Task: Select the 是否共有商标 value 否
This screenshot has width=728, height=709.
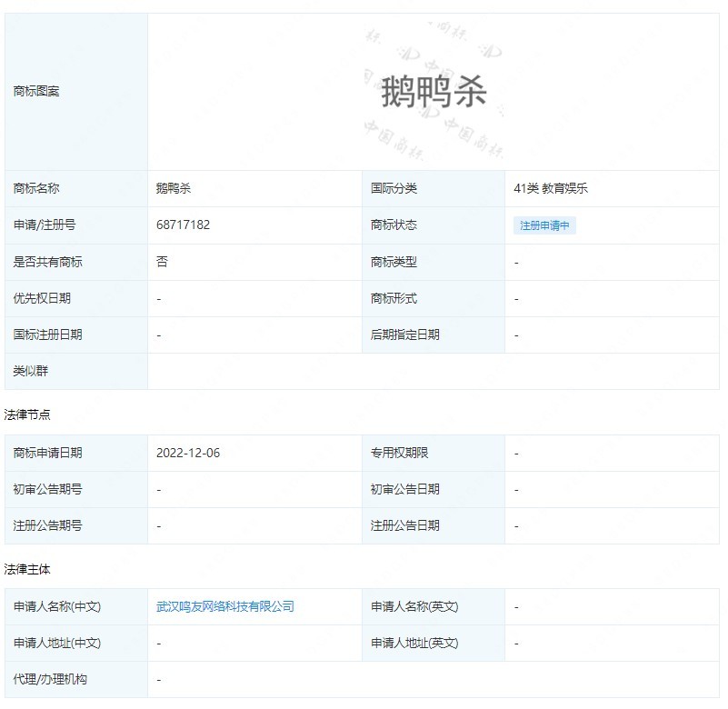Action: 160,262
